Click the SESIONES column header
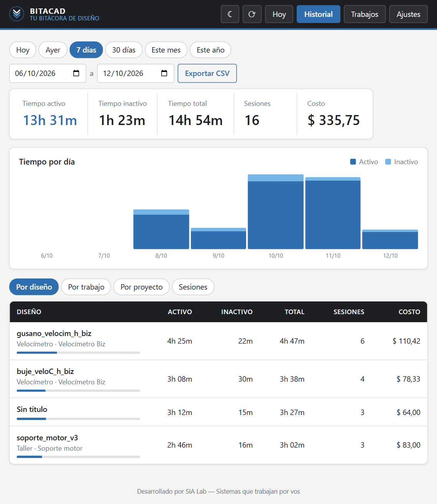 [349, 312]
